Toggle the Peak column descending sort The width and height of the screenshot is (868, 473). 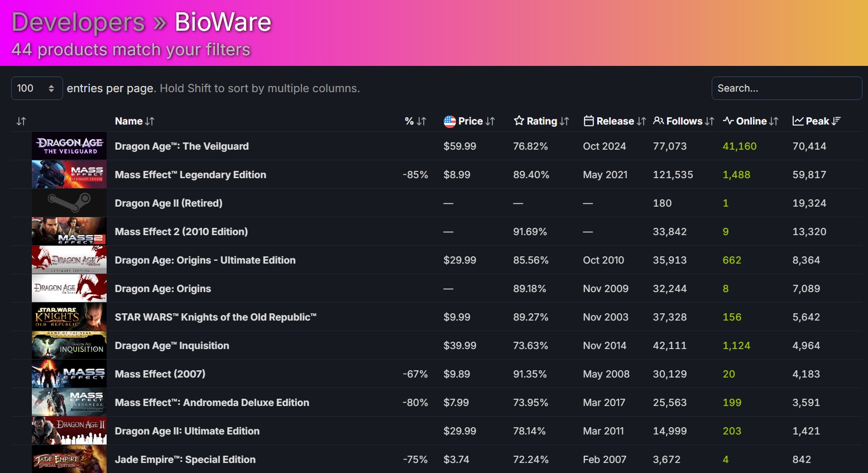tap(836, 121)
